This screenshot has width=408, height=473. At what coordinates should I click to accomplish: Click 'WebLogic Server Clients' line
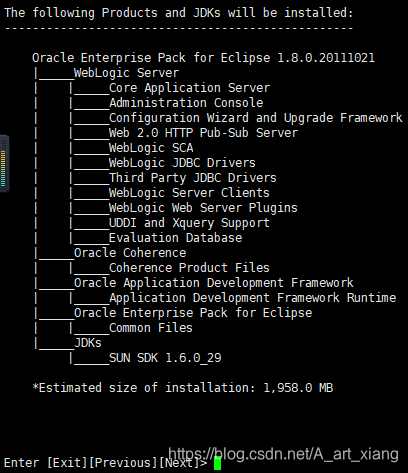pyautogui.click(x=189, y=193)
